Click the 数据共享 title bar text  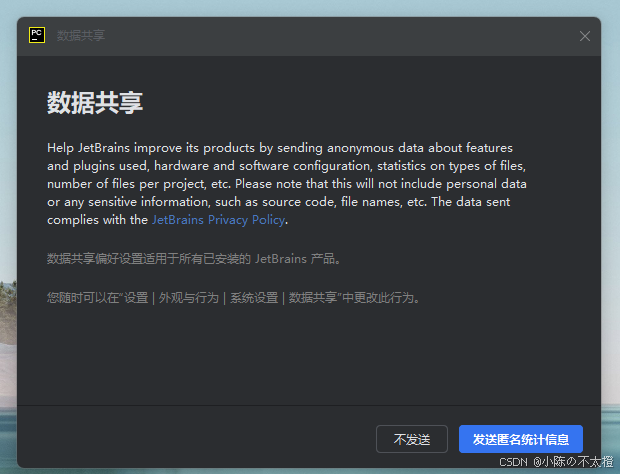click(x=81, y=36)
